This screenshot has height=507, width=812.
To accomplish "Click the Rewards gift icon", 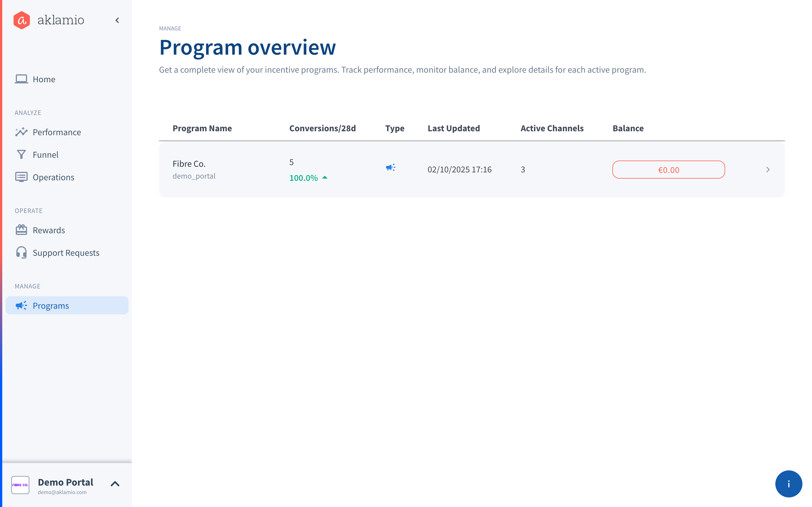I will (21, 230).
